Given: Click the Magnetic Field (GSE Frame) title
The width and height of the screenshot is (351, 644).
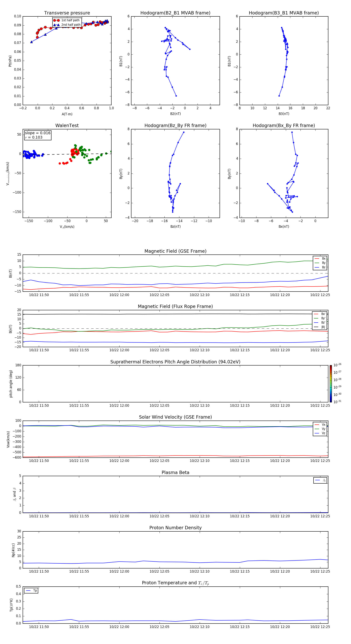Looking at the screenshot, I should click(175, 251).
